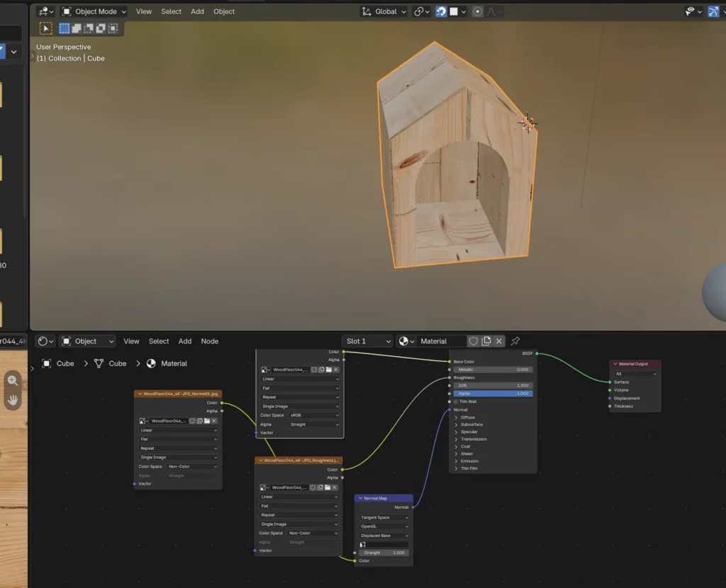The height and width of the screenshot is (588, 726).
Task: Open the 3D viewport Object menu
Action: pyautogui.click(x=224, y=11)
